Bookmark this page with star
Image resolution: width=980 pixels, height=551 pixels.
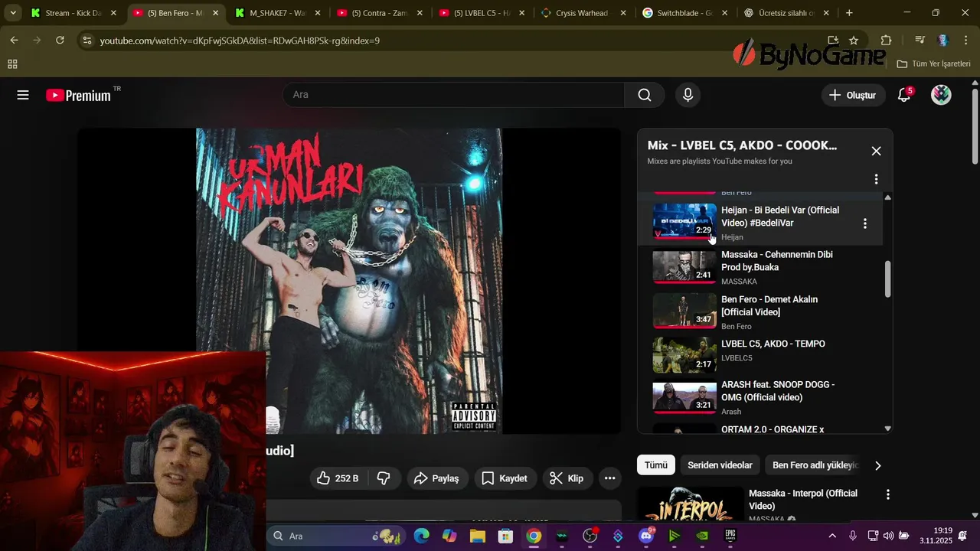(854, 41)
